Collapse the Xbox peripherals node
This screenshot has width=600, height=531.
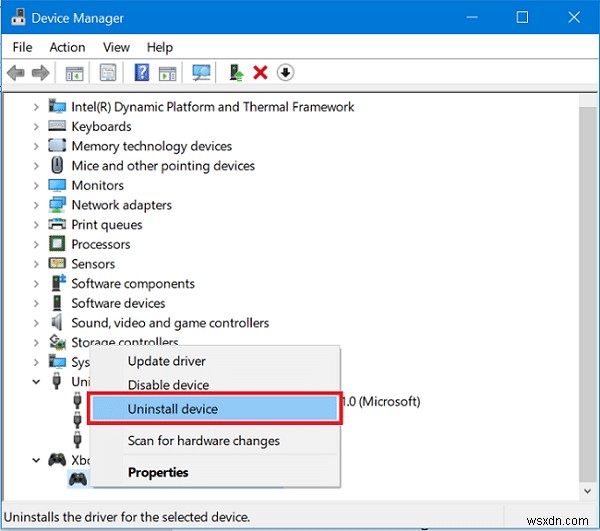36,460
